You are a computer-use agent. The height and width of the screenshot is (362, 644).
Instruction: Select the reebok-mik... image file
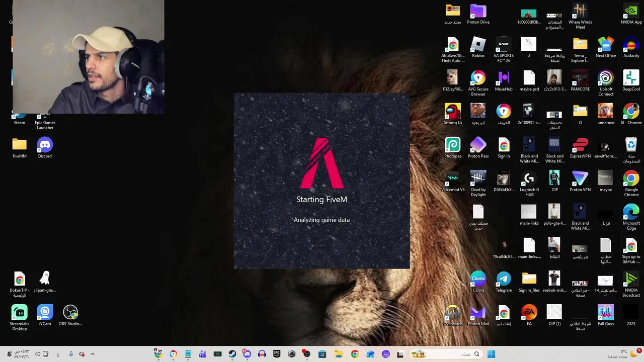554,283
